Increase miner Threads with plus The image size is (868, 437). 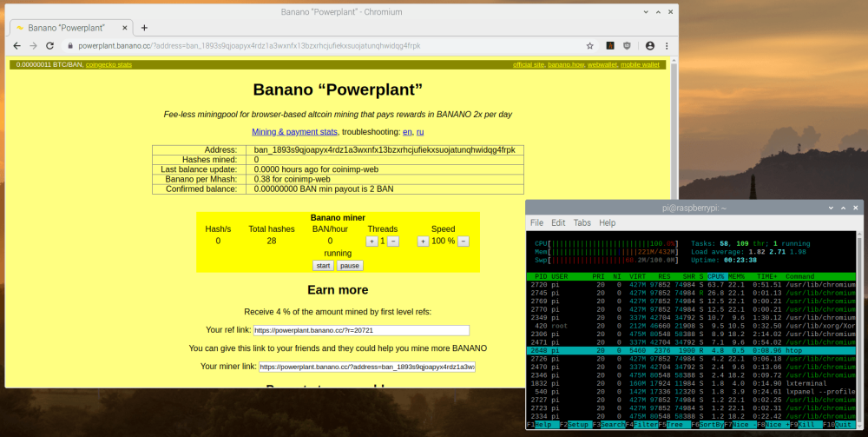(372, 242)
